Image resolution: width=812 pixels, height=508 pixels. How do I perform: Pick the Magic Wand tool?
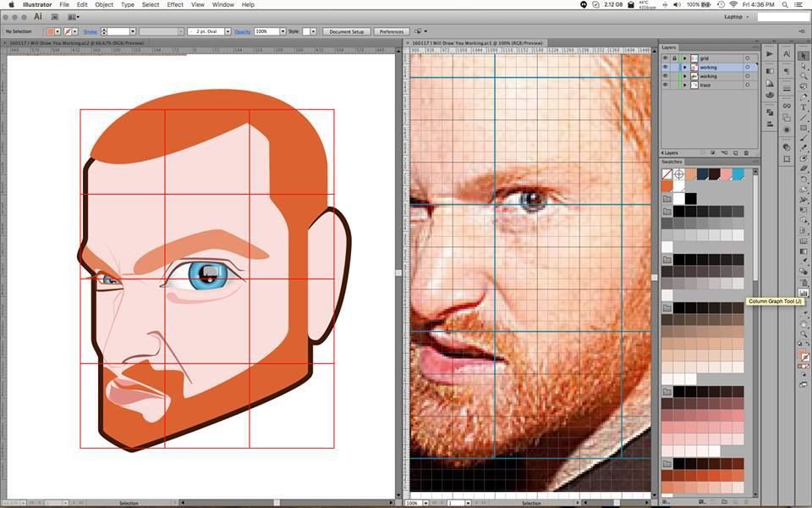coord(804,76)
